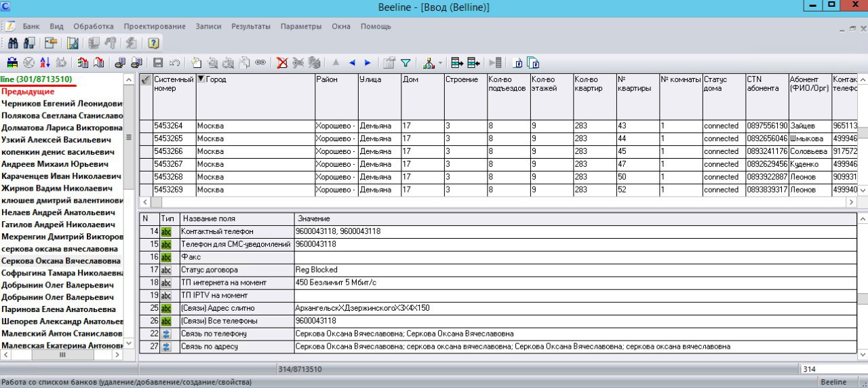Click the binoculars search icon
The width and height of the screenshot is (868, 388).
[x=13, y=43]
